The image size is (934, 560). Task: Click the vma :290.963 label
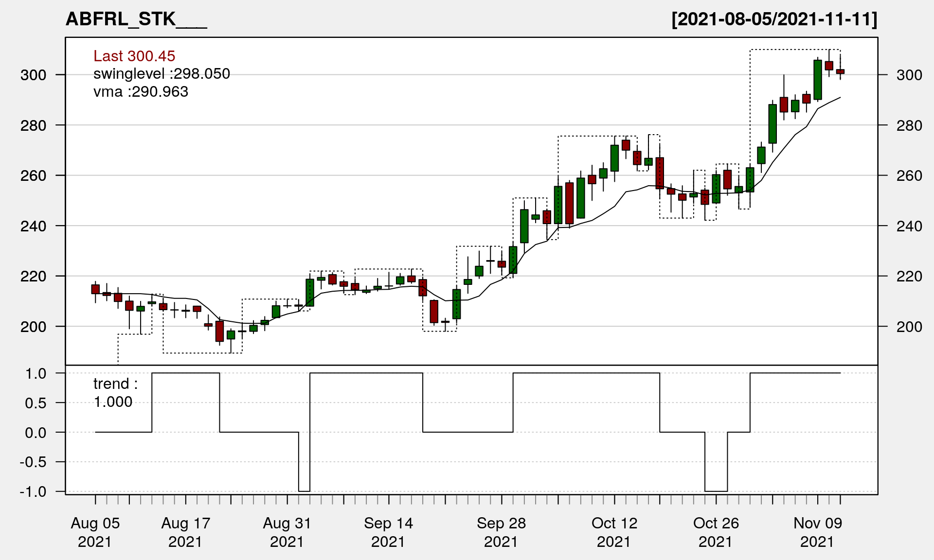tap(141, 92)
